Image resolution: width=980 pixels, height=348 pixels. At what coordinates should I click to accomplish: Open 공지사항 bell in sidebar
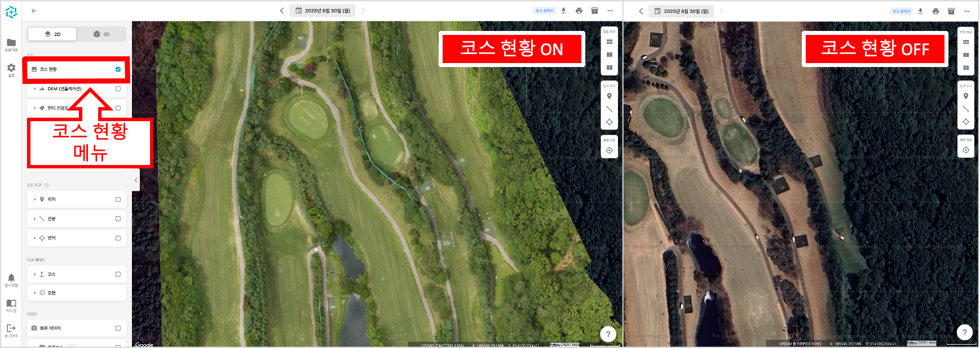pyautogui.click(x=11, y=278)
